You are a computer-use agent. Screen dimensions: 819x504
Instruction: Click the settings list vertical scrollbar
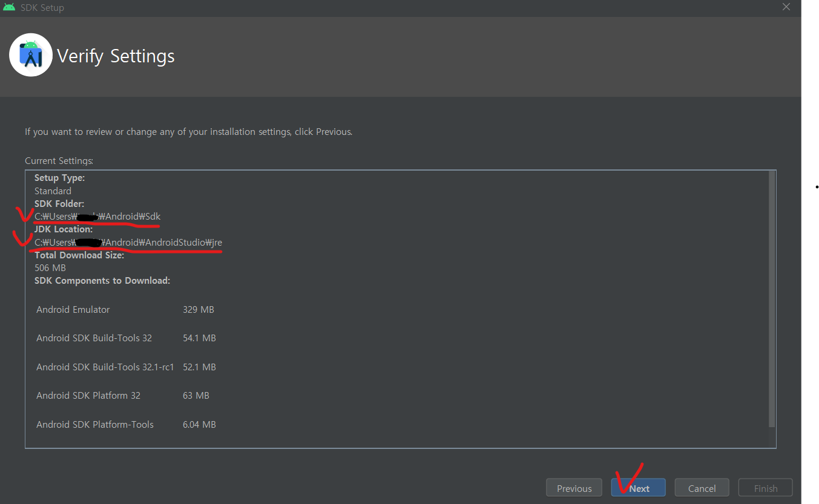(x=771, y=299)
